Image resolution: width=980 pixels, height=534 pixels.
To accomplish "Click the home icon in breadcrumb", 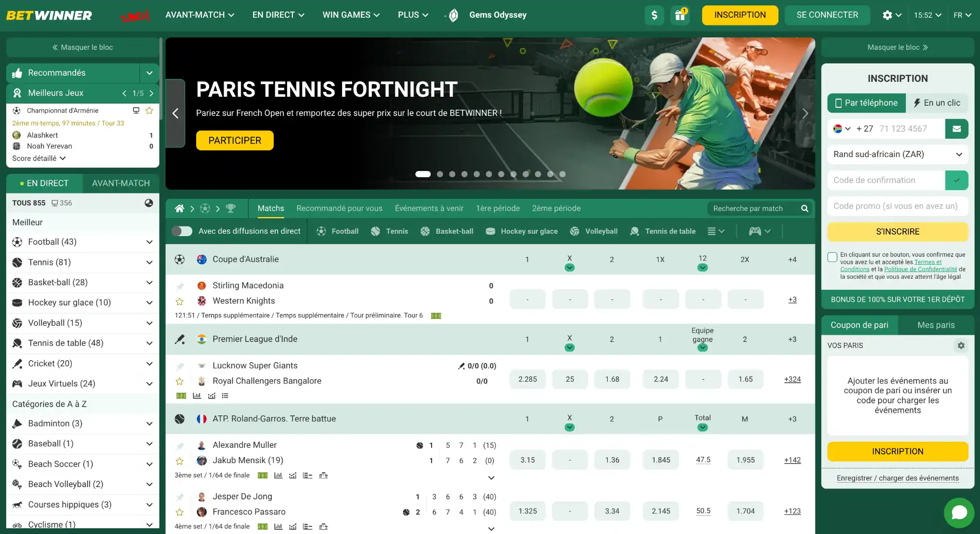I will tap(179, 208).
